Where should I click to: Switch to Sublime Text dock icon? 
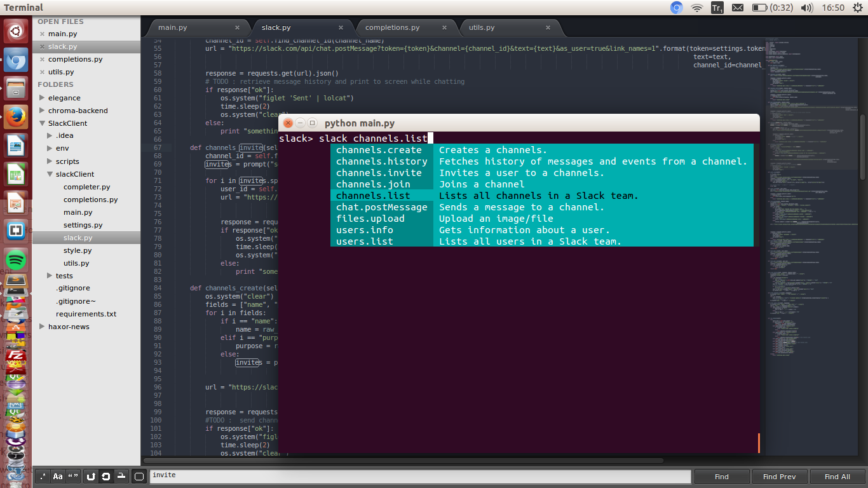[16, 280]
